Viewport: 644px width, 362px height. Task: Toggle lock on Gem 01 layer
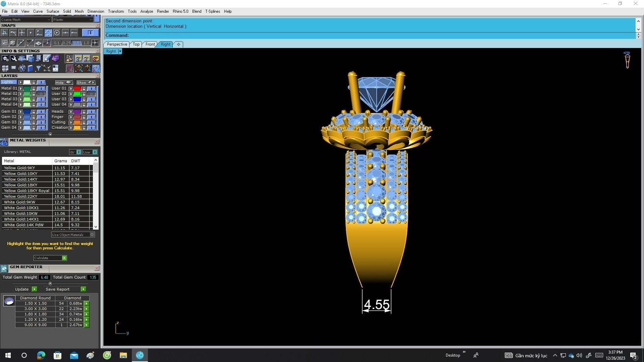coord(34,112)
